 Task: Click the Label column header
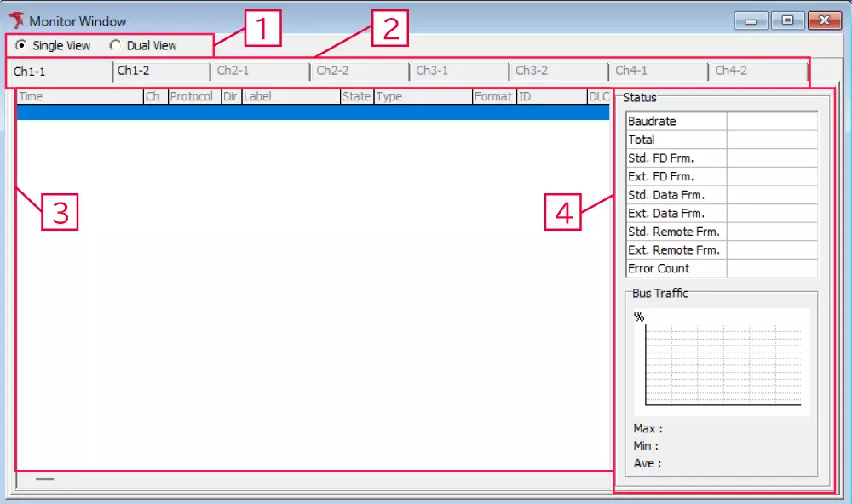pyautogui.click(x=291, y=97)
